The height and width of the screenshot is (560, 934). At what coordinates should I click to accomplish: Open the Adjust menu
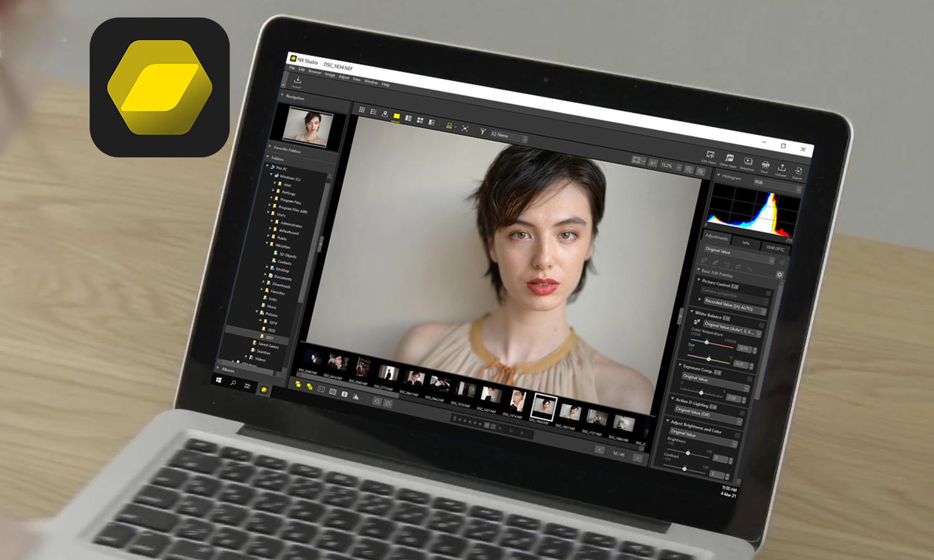click(x=344, y=77)
